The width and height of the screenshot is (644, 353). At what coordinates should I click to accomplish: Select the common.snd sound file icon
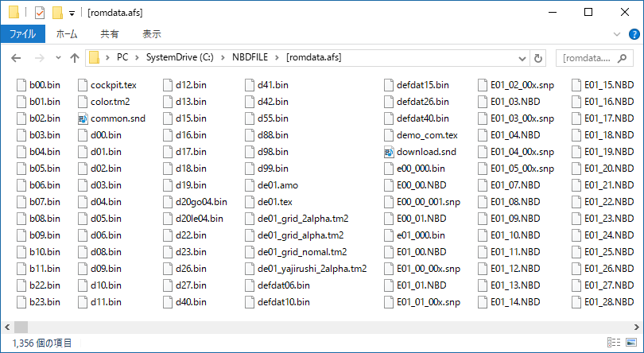[x=83, y=118]
